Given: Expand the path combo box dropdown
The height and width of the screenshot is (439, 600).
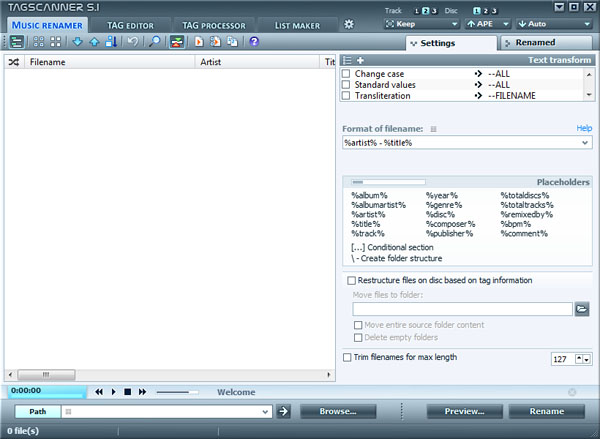Looking at the screenshot, I should (x=265, y=412).
